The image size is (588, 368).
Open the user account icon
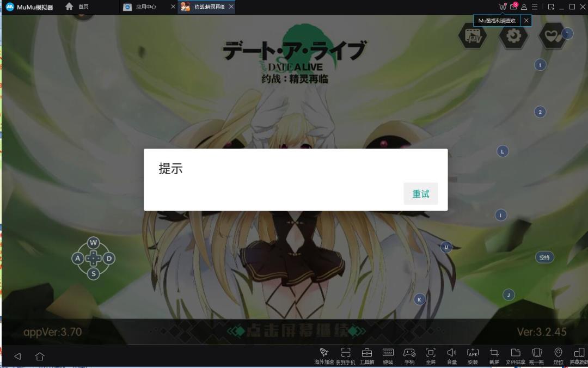524,7
